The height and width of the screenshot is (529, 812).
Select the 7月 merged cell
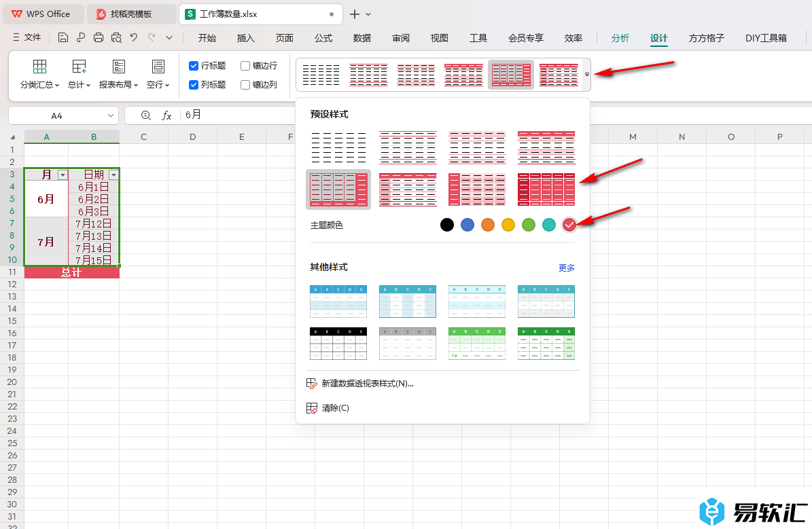coord(46,242)
